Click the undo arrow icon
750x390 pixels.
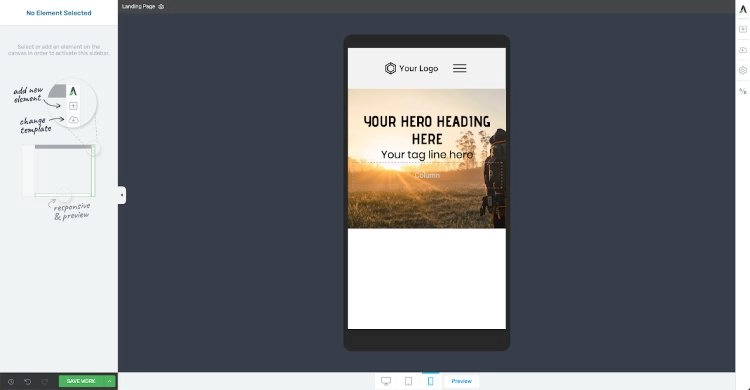click(28, 381)
